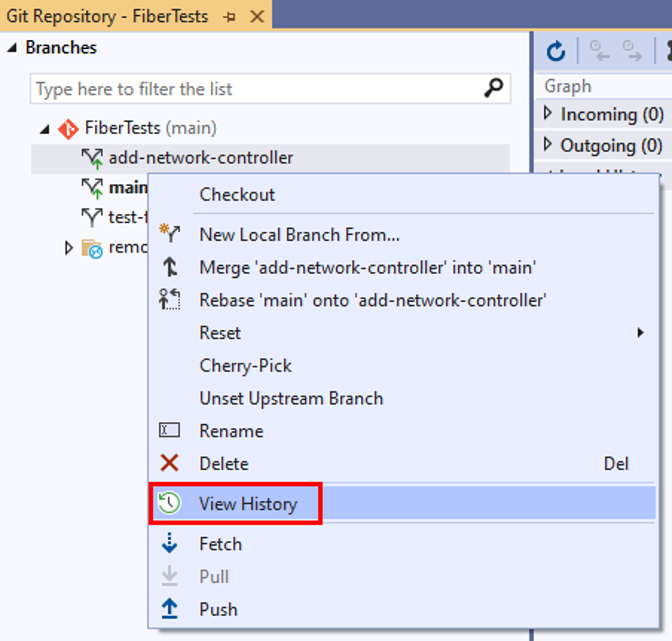Click the pin icon on the Git Repository tab

coord(230,17)
